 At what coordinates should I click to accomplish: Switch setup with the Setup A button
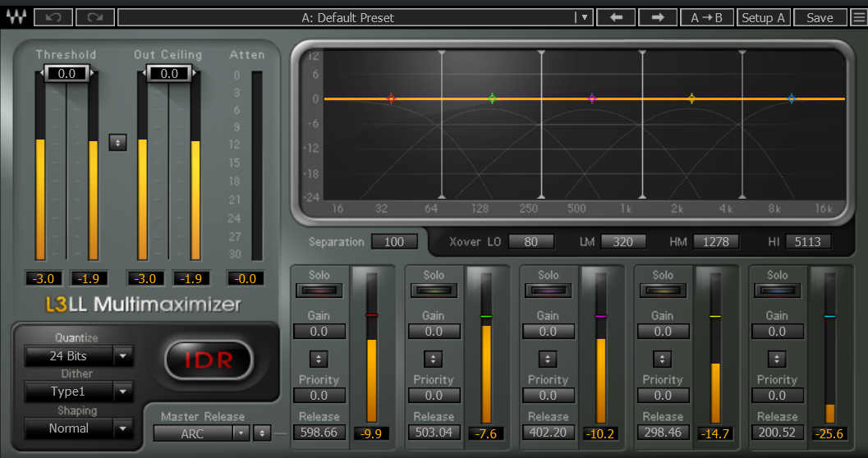coord(764,17)
